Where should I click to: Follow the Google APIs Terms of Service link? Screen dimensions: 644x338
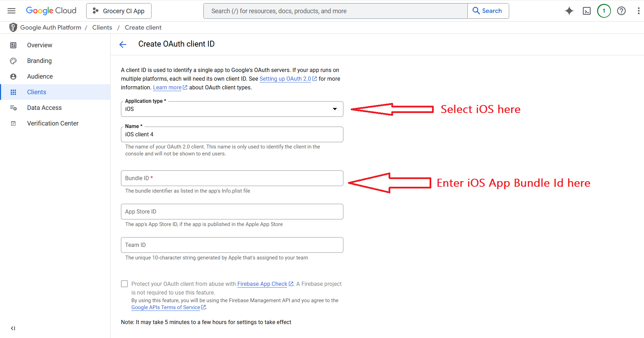pos(165,307)
